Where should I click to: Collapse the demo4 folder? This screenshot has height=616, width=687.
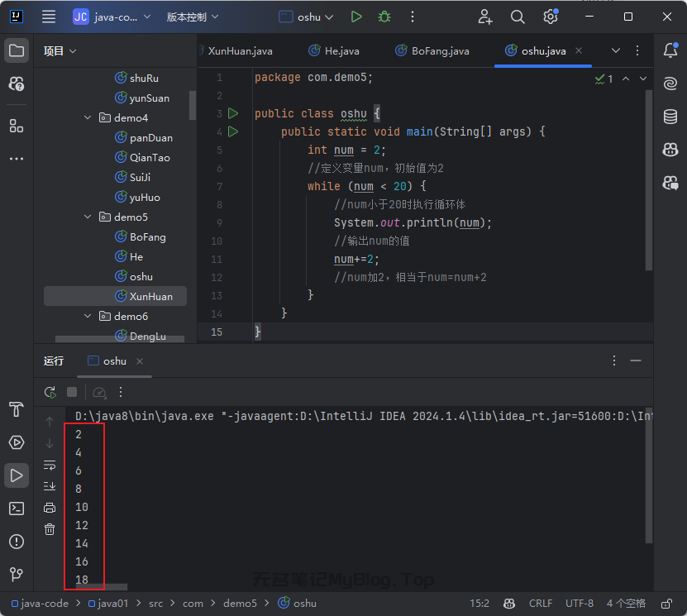(x=88, y=118)
